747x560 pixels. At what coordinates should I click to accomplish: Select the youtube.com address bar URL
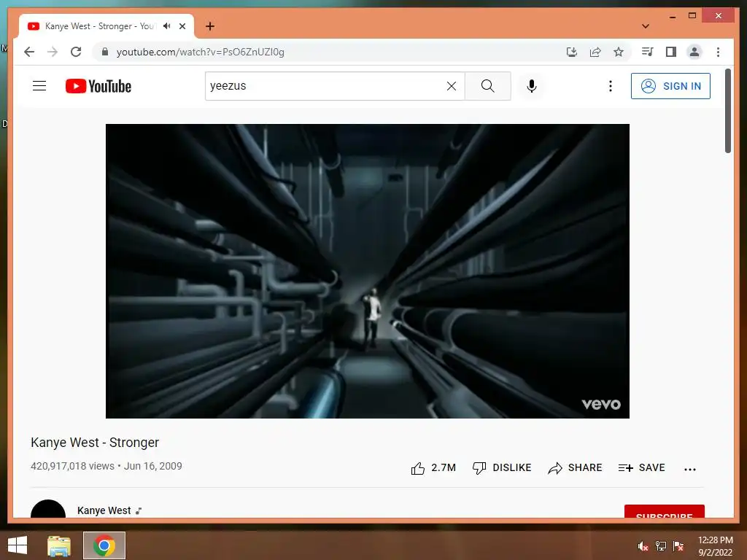tap(200, 52)
